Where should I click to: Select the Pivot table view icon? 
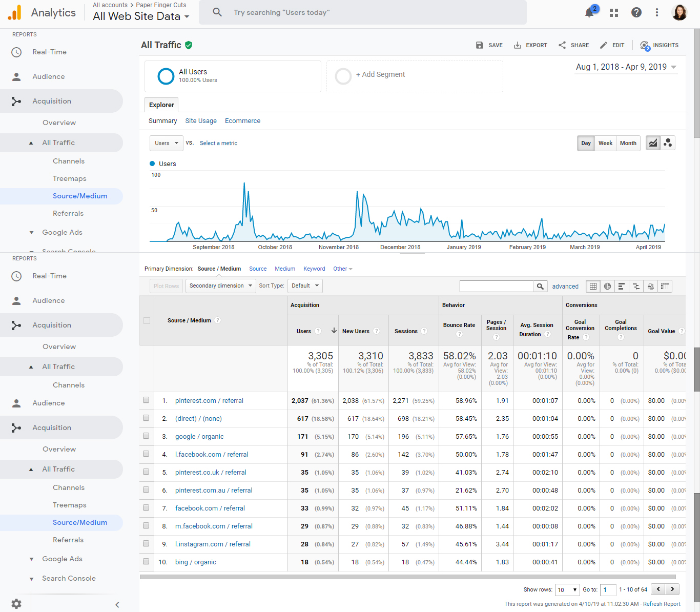[x=665, y=287]
